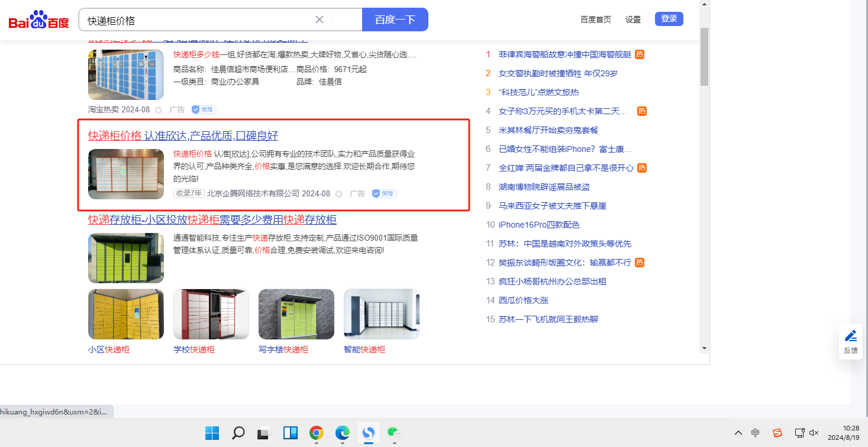Open the 写字楼快递柜 thumbnail image
This screenshot has width=868, height=447.
pyautogui.click(x=296, y=314)
